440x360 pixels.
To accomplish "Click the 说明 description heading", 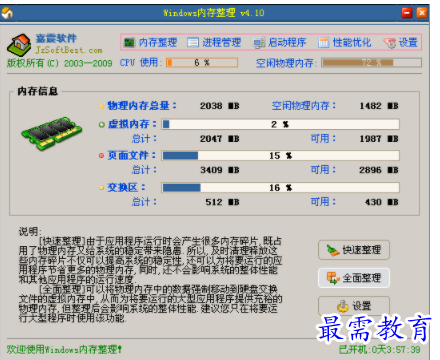I will pos(30,231).
